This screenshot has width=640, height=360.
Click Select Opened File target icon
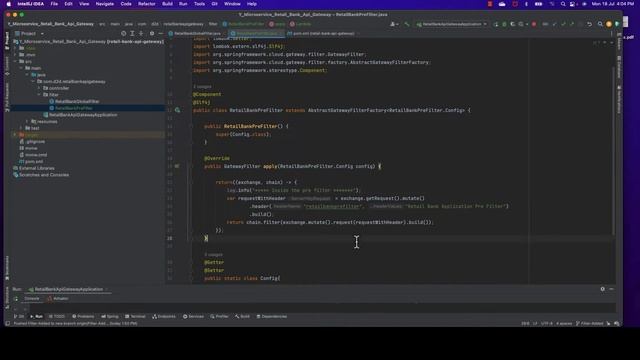[x=123, y=33]
